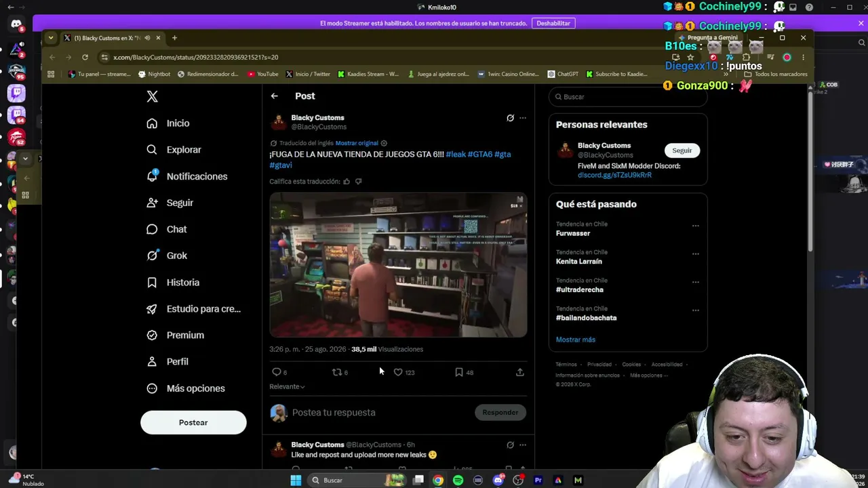Expand Más opciones in the sidebar

pos(186,388)
